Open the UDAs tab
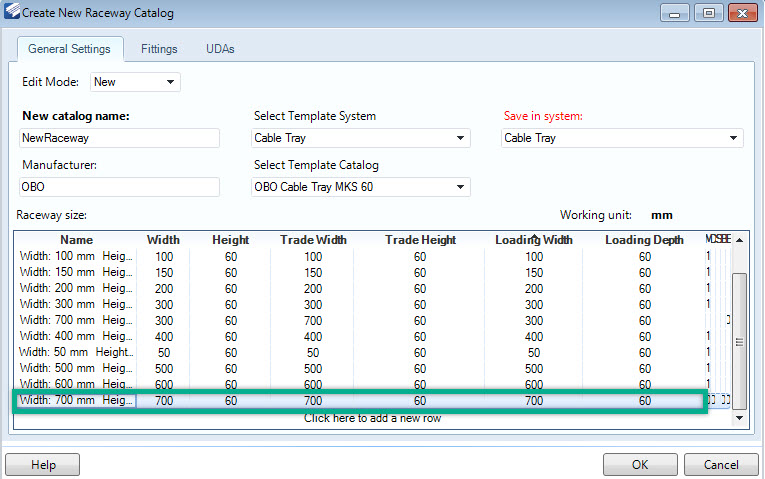The width and height of the screenshot is (765, 479). [220, 49]
